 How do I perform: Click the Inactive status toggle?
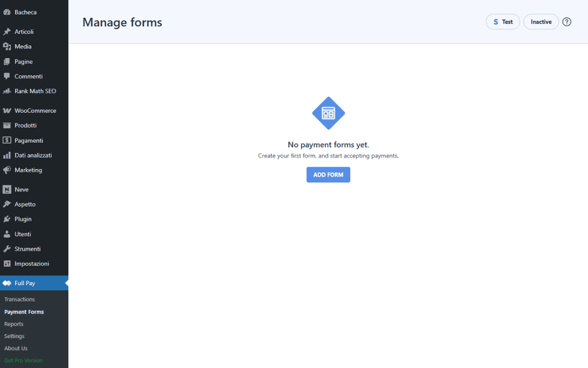pyautogui.click(x=540, y=21)
